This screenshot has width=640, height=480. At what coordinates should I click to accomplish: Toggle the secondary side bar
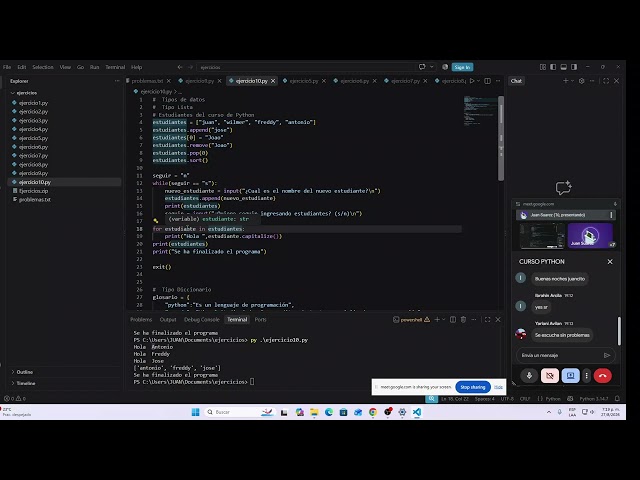click(x=574, y=67)
